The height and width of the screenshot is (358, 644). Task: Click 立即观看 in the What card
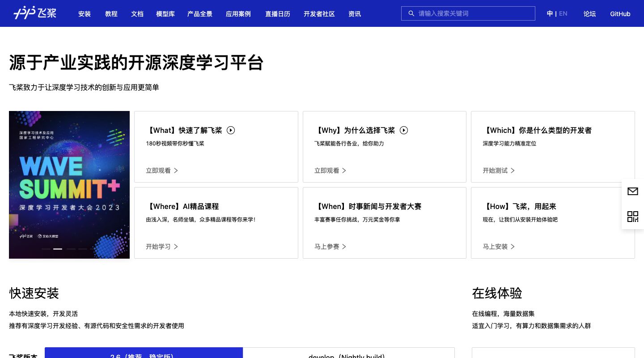[158, 170]
